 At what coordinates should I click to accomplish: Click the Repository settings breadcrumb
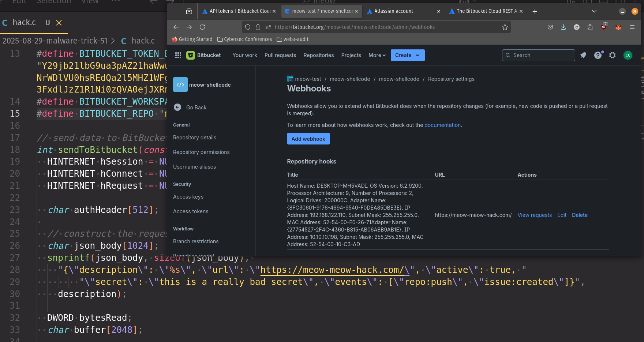pyautogui.click(x=451, y=79)
